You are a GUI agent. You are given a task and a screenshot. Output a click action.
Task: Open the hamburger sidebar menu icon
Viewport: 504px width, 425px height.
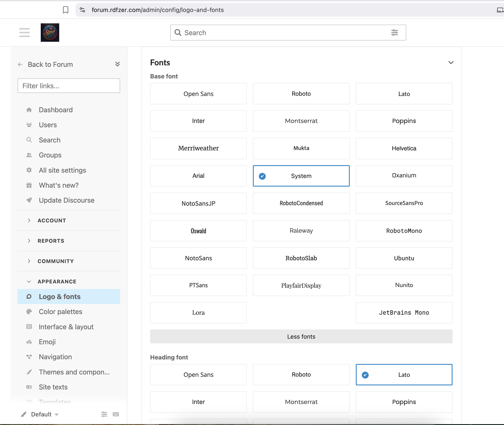coord(24,33)
